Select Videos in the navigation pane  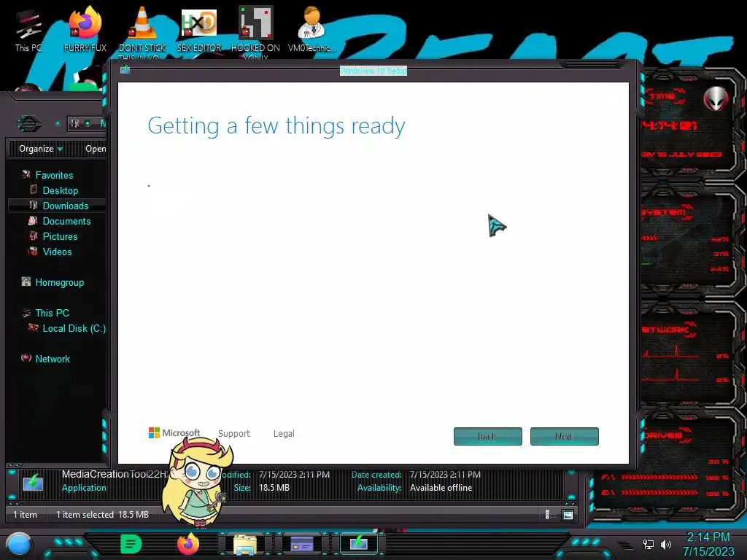click(57, 252)
